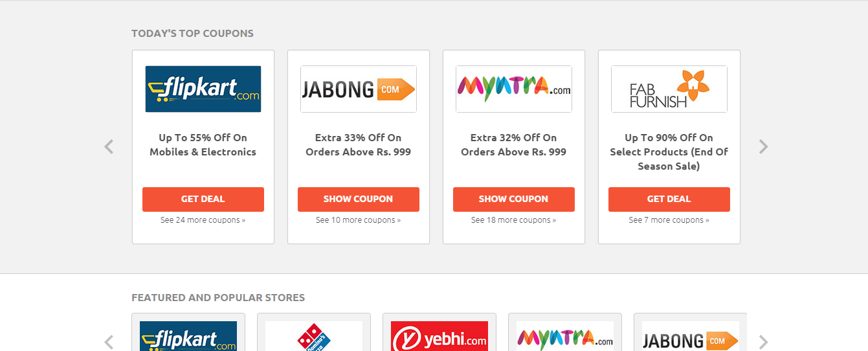This screenshot has width=868, height=351.
Task: Show previous coupons with top carousel left arrow
Action: (x=109, y=147)
